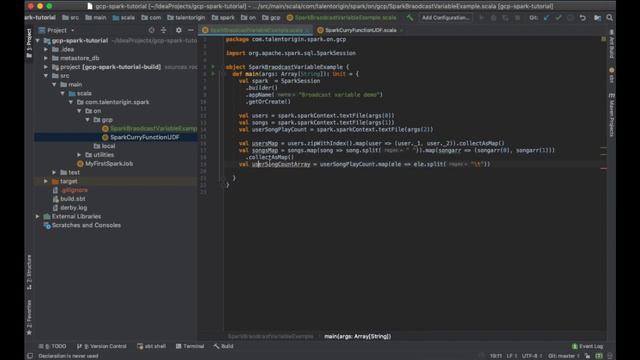
Task: Select the local package in tree
Action: point(104,146)
